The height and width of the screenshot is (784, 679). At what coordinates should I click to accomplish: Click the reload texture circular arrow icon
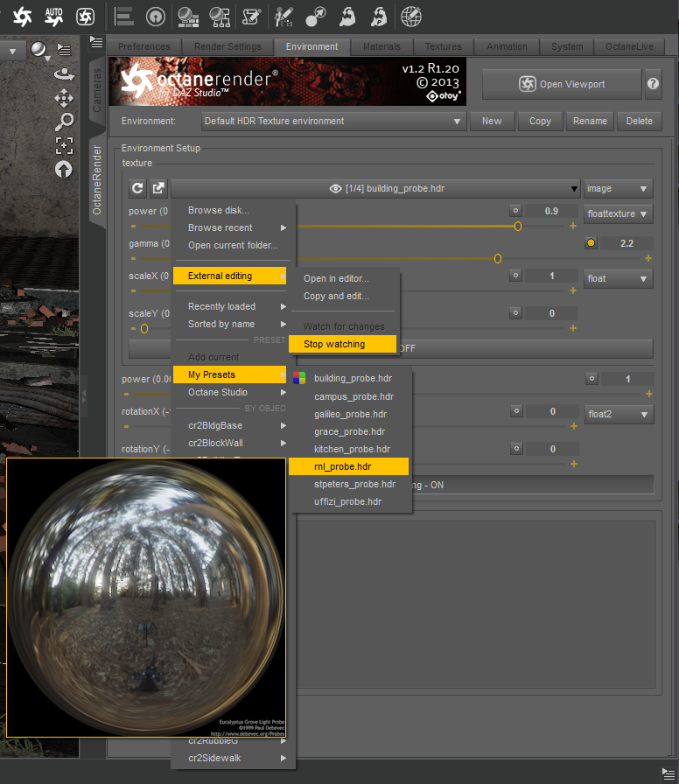(137, 188)
